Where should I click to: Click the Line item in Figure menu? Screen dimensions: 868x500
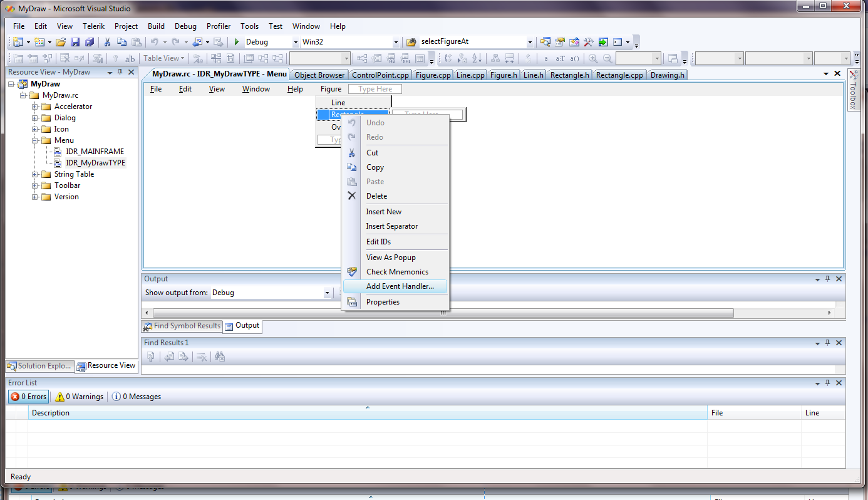(354, 103)
